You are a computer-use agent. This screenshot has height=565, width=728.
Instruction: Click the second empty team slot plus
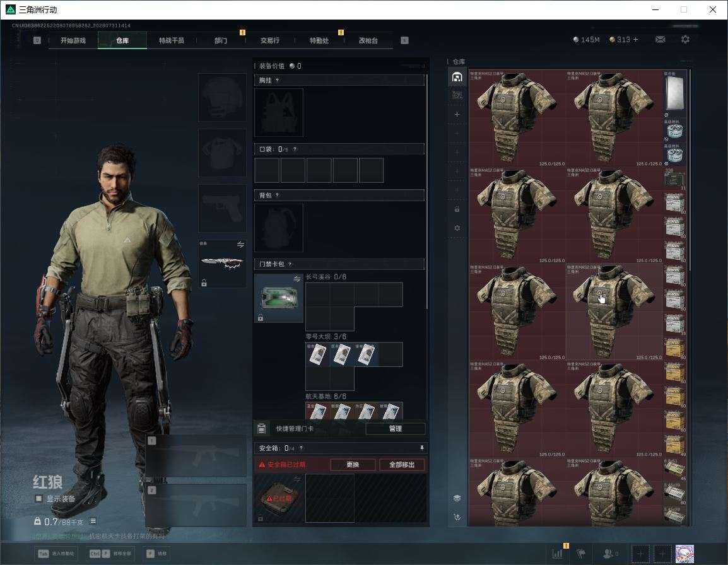[x=662, y=554]
